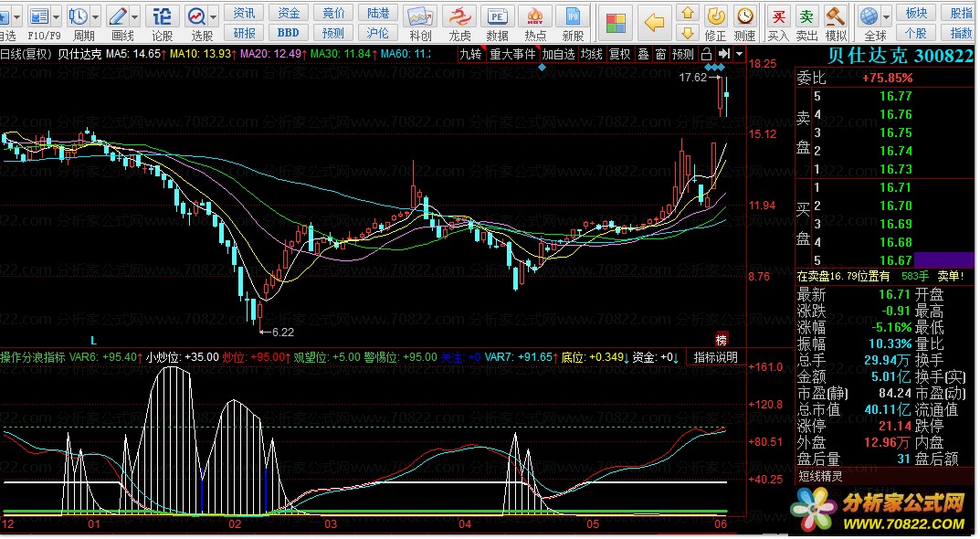Screen dimensions: 980x539
Task: Click the 委比 +75.85% value
Action: (887, 79)
